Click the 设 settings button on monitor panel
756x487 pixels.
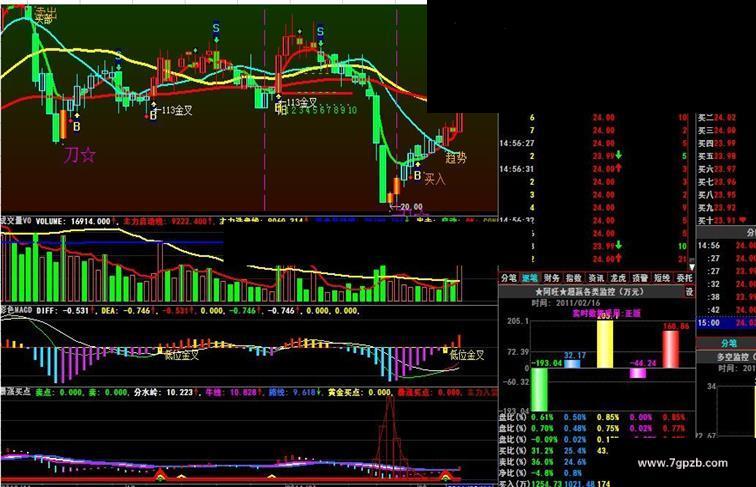pyautogui.click(x=689, y=292)
